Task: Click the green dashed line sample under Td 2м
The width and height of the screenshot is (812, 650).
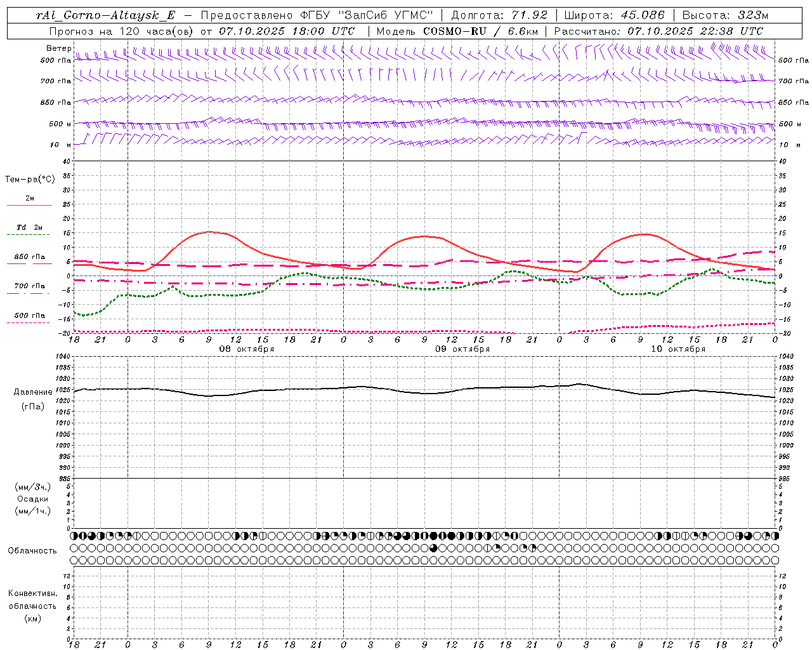Action: pos(28,235)
